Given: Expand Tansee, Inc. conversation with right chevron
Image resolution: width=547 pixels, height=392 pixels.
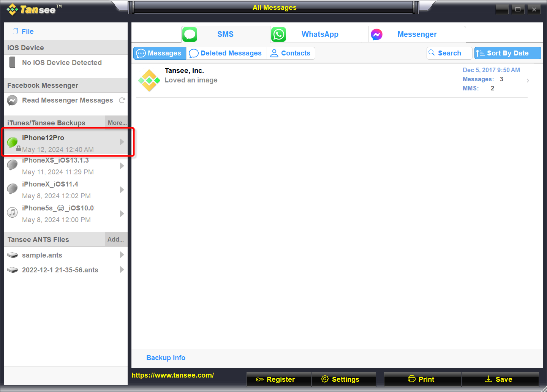Looking at the screenshot, I should (x=528, y=81).
